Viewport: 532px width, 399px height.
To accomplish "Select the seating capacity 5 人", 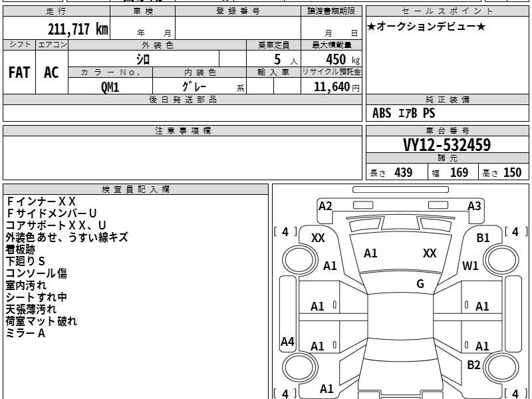I will [285, 60].
